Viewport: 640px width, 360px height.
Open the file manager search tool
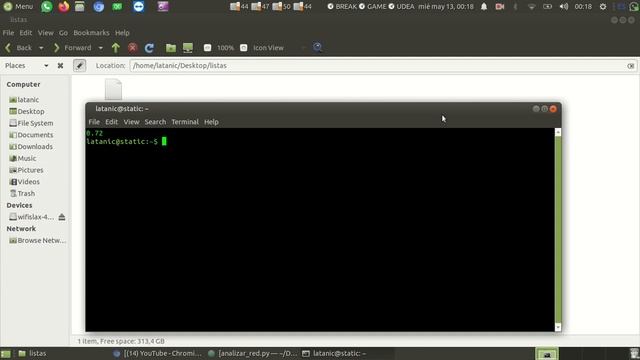pyautogui.click(x=318, y=47)
